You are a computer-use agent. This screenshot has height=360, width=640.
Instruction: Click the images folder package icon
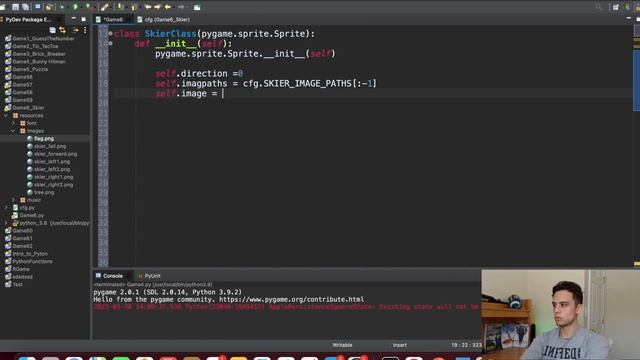(x=23, y=131)
